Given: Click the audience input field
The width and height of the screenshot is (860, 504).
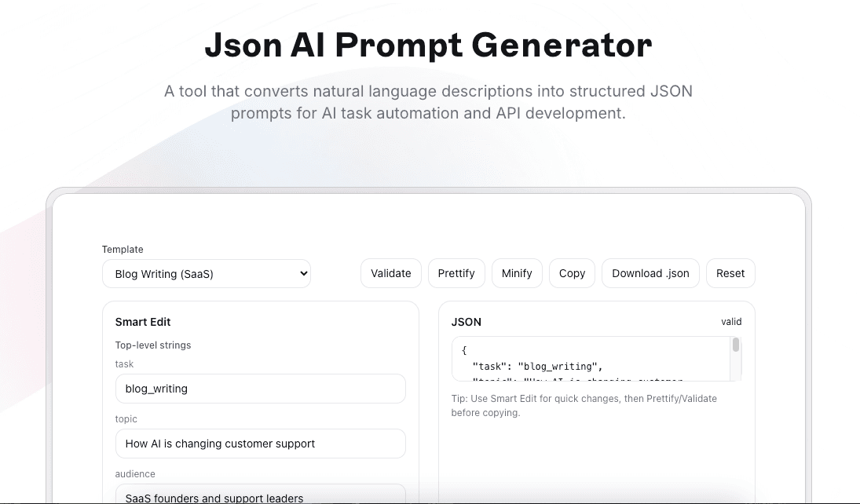Looking at the screenshot, I should coord(260,496).
